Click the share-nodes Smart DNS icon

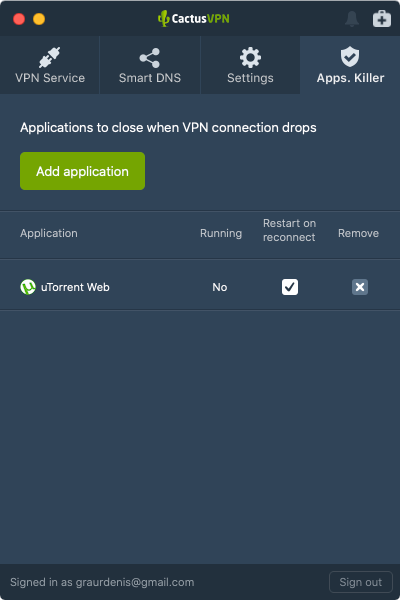click(x=150, y=58)
